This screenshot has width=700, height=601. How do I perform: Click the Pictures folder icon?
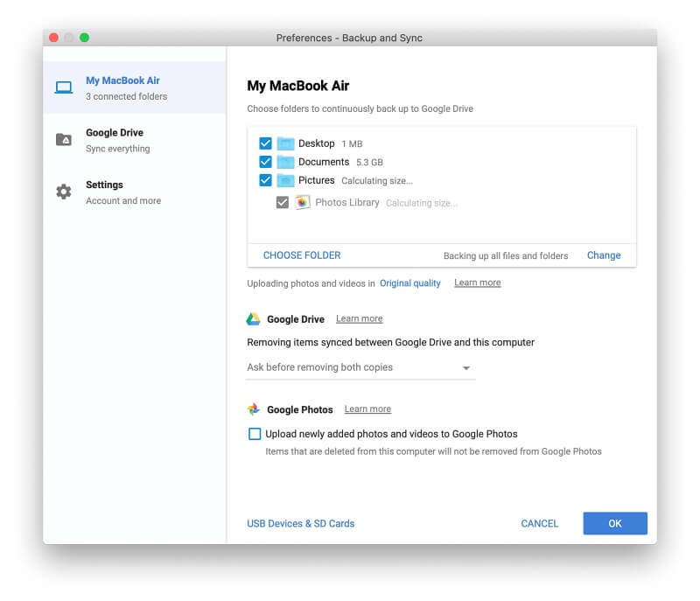(285, 180)
